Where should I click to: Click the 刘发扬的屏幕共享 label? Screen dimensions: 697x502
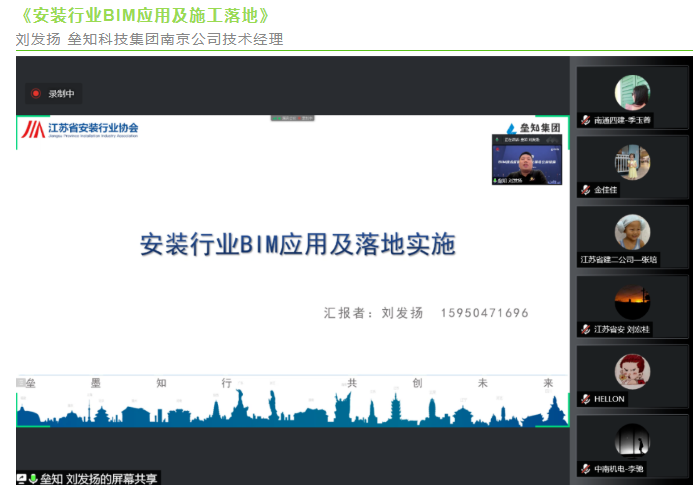point(112,479)
